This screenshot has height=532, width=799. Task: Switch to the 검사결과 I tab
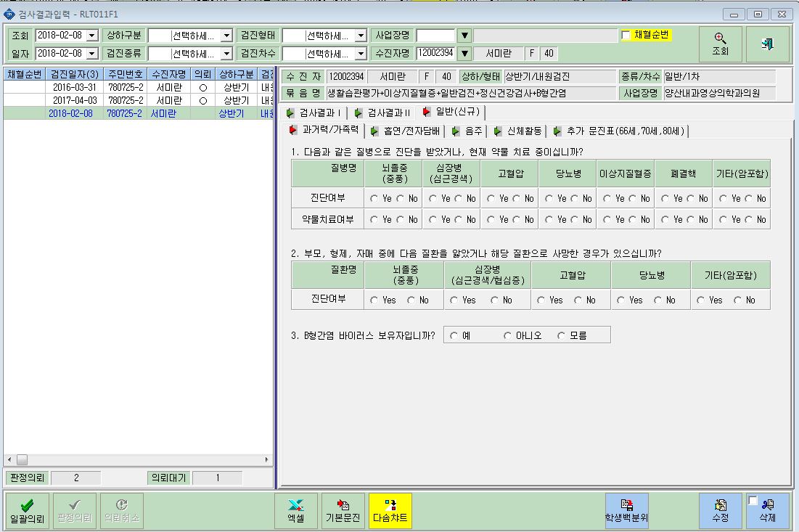point(314,112)
